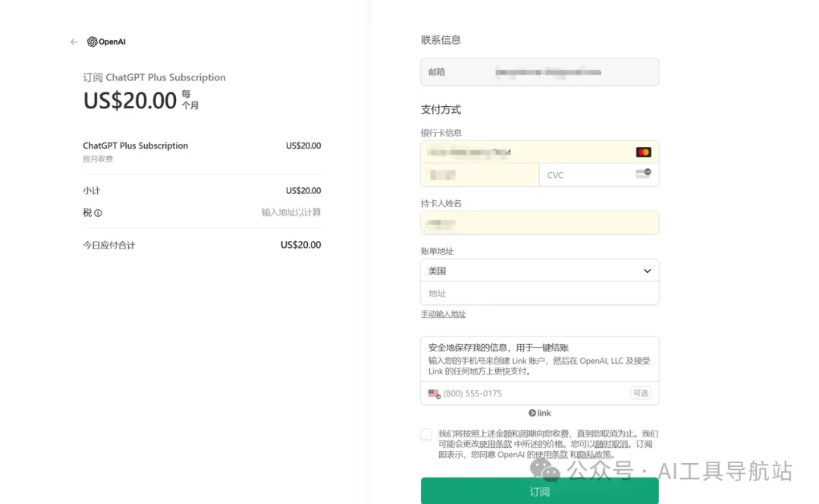
Task: Click the US flag in phone field
Action: point(434,393)
